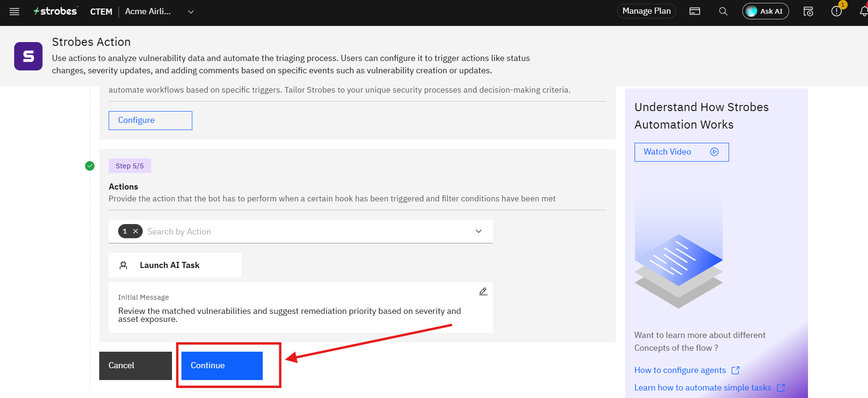Click external link icon beside configure agents
This screenshot has width=868, height=398.
[735, 370]
